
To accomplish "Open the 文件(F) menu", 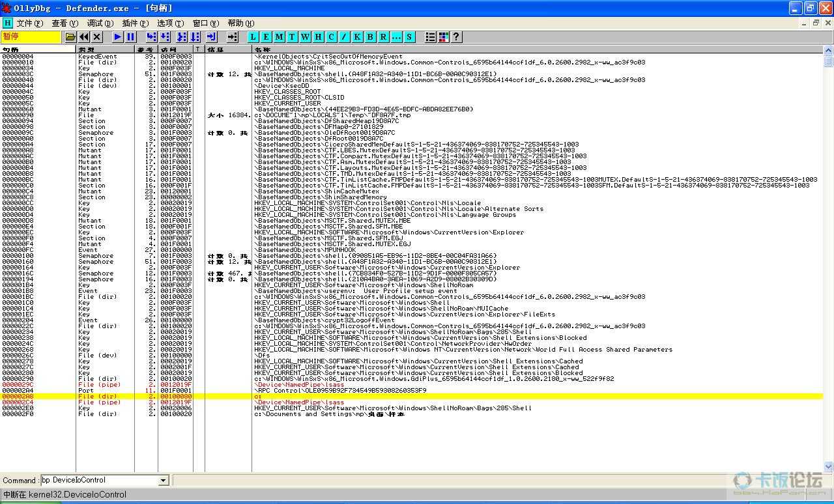I will pos(29,23).
